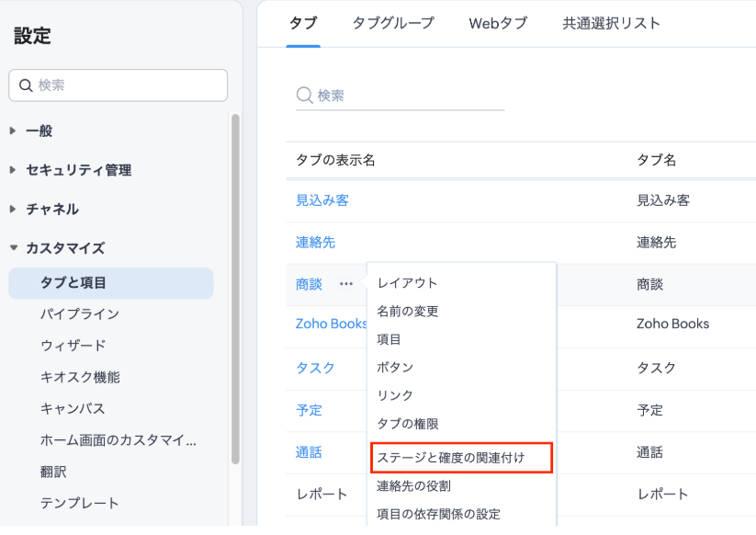
Task: Collapse the カスタマイズ section
Action: pos(14,247)
